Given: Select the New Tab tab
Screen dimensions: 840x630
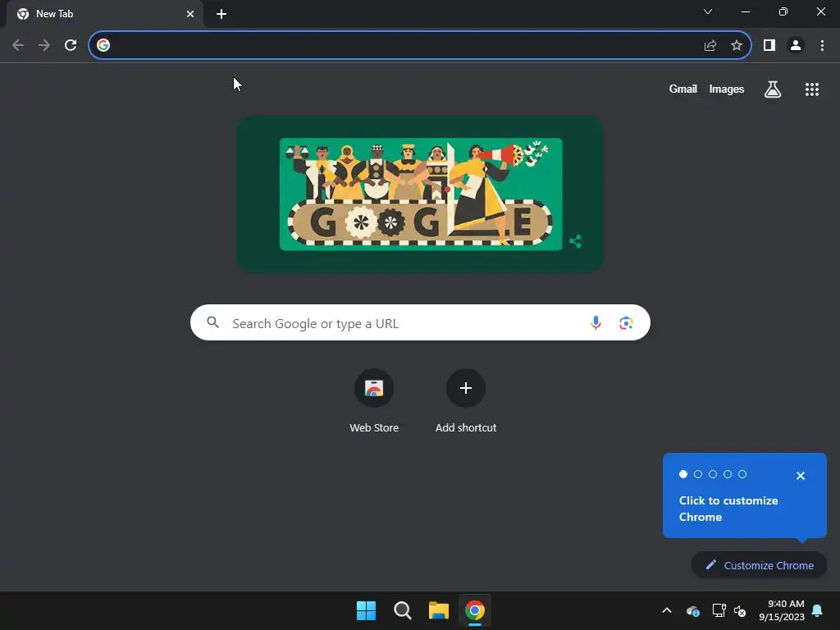Looking at the screenshot, I should tap(105, 15).
